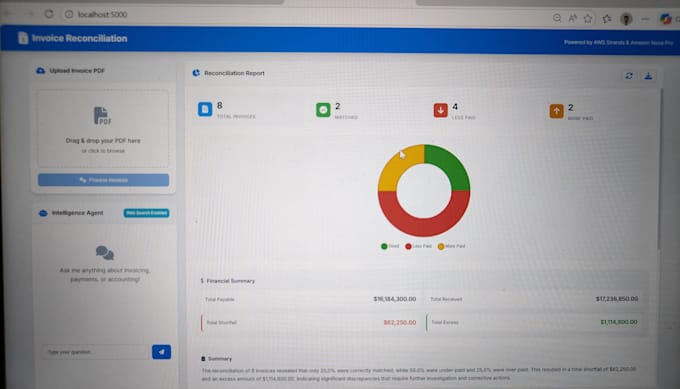This screenshot has height=389, width=680.
Task: Click the Invoice Reconciliation document logo icon
Action: click(23, 38)
